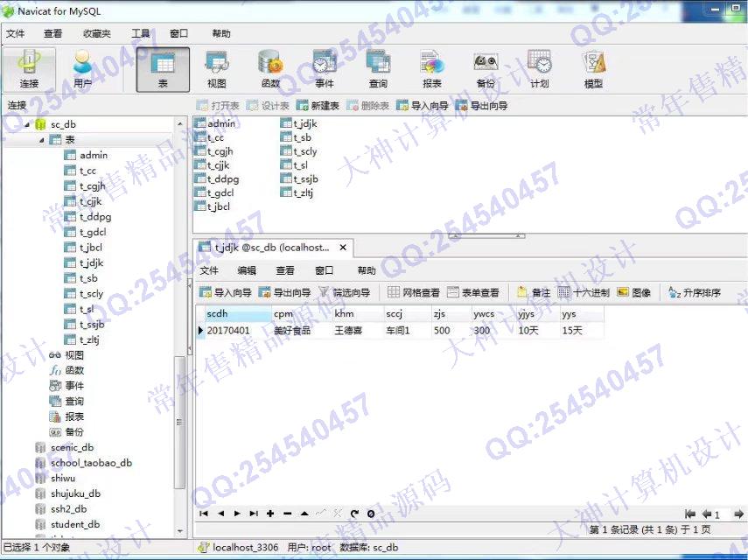Image resolution: width=748 pixels, height=560 pixels.
Task: Close the t_jdjk @sc_db tab
Action: (343, 248)
